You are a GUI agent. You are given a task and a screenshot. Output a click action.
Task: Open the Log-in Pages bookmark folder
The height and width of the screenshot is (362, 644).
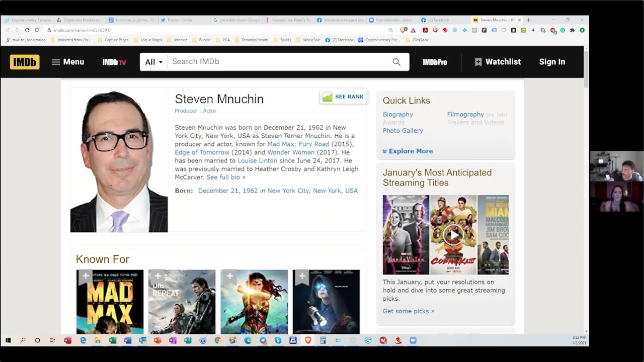(147, 40)
